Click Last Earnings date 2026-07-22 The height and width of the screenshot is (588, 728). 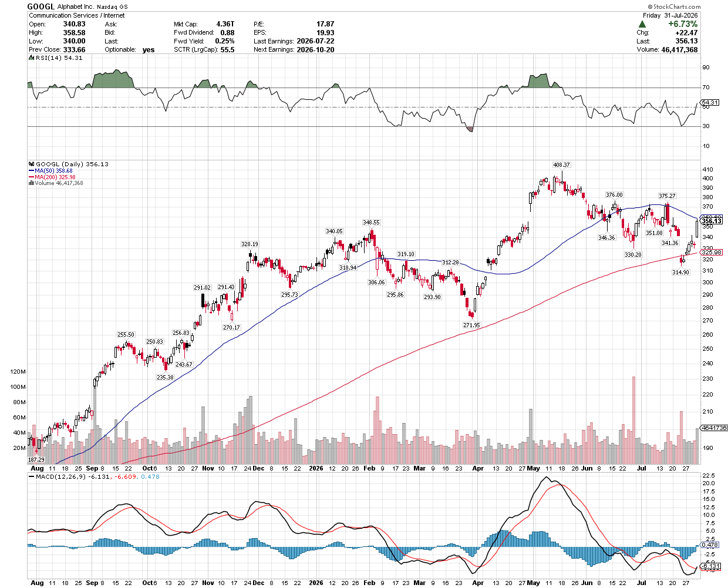(316, 41)
